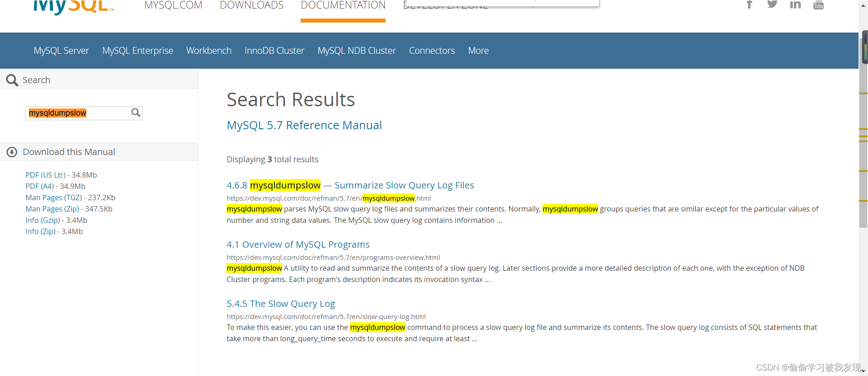Click the Search sidebar heading

[x=36, y=80]
